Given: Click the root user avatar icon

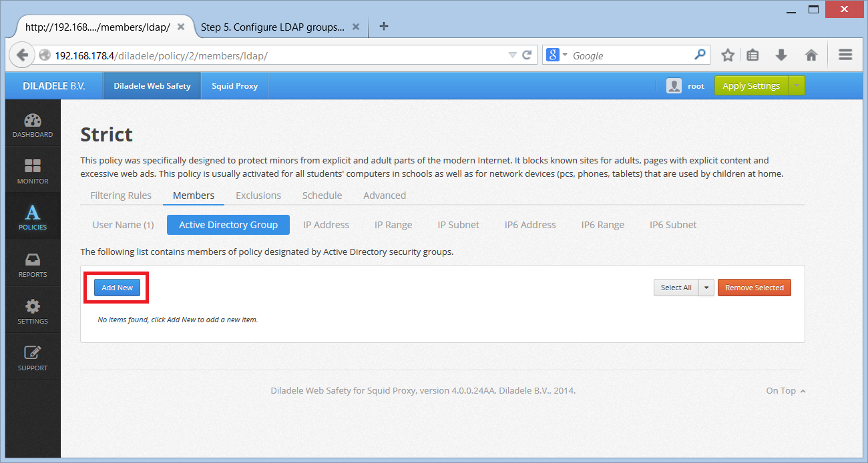Looking at the screenshot, I should [674, 86].
